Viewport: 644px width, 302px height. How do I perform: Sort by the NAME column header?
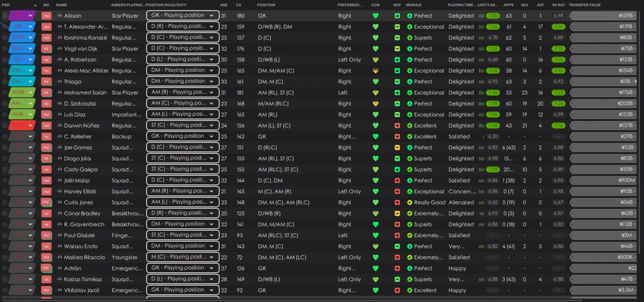[x=61, y=5]
